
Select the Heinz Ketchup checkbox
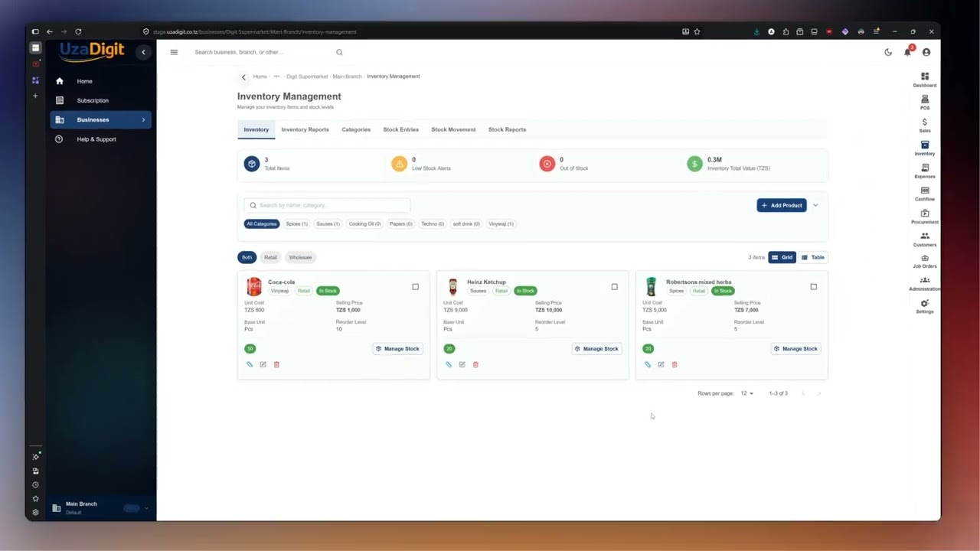[x=614, y=287]
